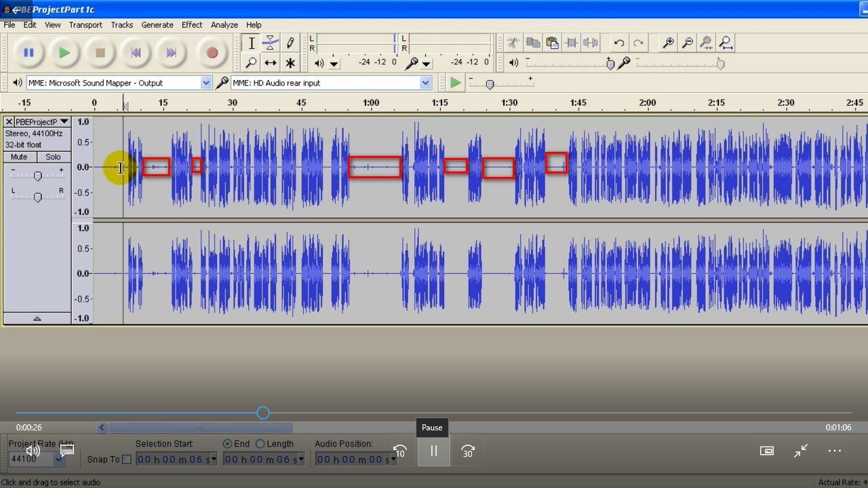The height and width of the screenshot is (488, 868).
Task: Click the Copy icon in edit toolbar
Action: click(533, 43)
